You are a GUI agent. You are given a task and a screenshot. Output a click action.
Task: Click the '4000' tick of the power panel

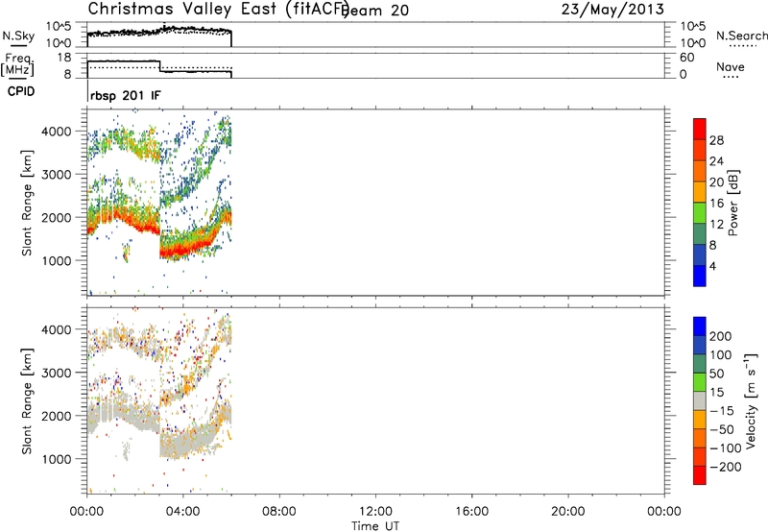pyautogui.click(x=56, y=132)
